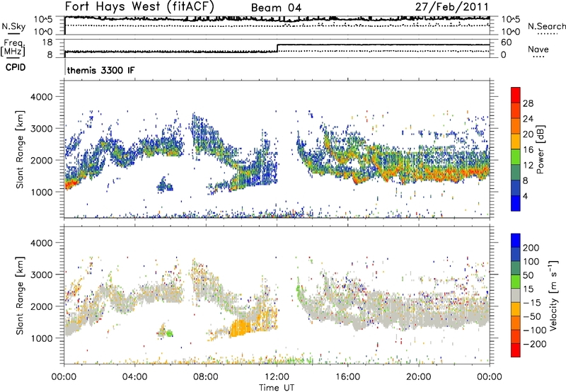
Task: Click the 'Fort Hays West (fitACF)' title
Action: (x=139, y=6)
